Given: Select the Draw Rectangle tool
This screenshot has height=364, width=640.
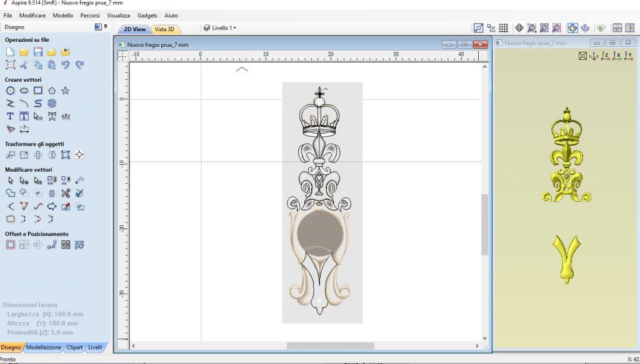Looking at the screenshot, I should click(37, 91).
